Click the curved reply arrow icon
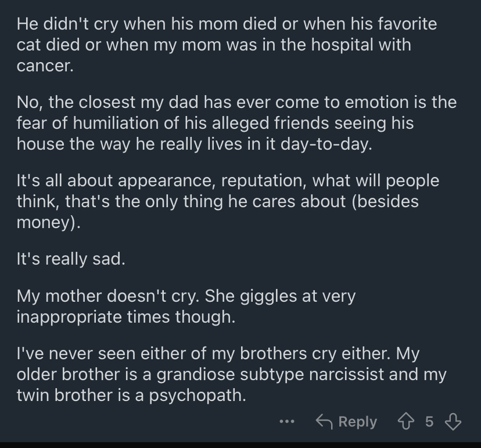Image resolution: width=481 pixels, height=448 pixels. tap(324, 422)
